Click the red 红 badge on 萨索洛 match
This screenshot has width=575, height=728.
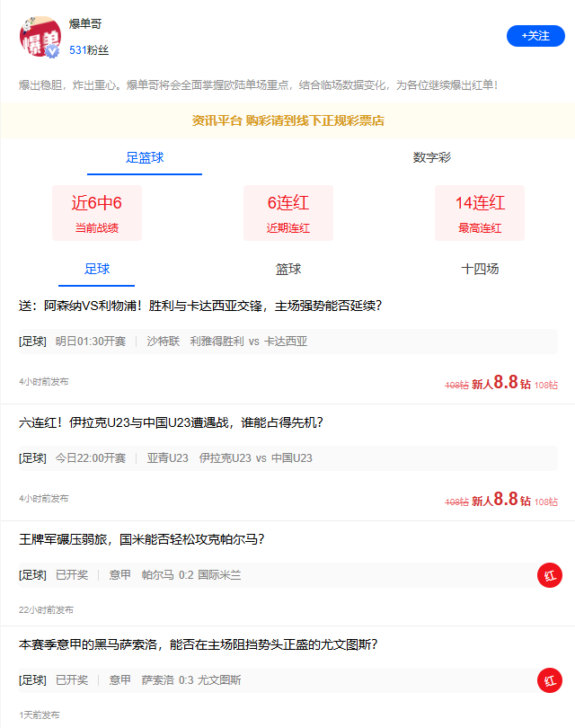click(x=549, y=680)
